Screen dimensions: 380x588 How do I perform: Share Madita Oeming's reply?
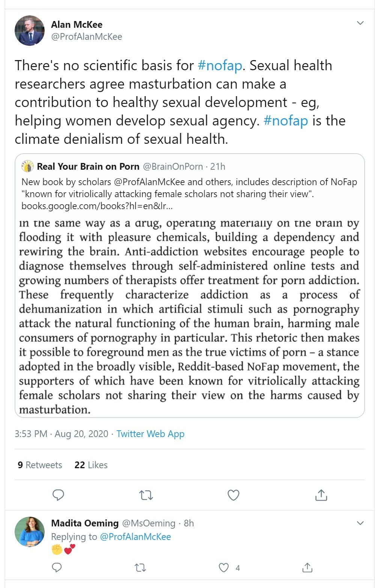pyautogui.click(x=307, y=567)
